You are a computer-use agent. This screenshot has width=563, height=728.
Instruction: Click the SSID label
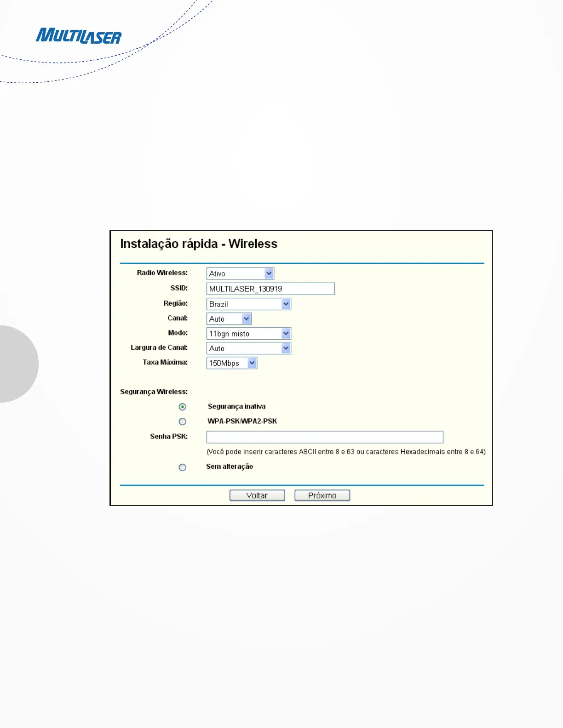179,288
